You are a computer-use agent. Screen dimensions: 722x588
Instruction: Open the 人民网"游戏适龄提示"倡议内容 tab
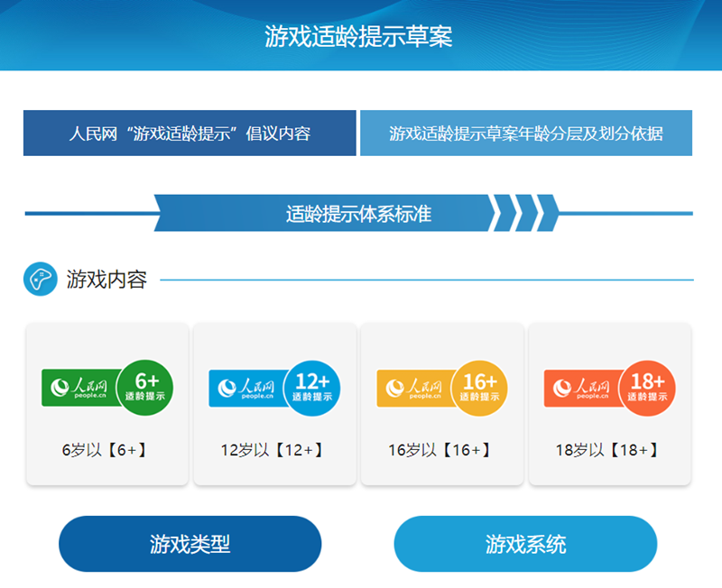click(190, 133)
